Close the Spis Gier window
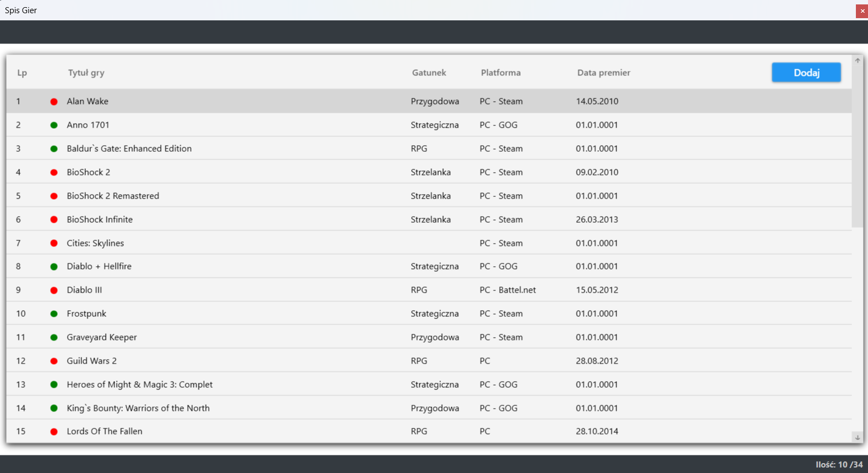The height and width of the screenshot is (473, 868). 862,11
